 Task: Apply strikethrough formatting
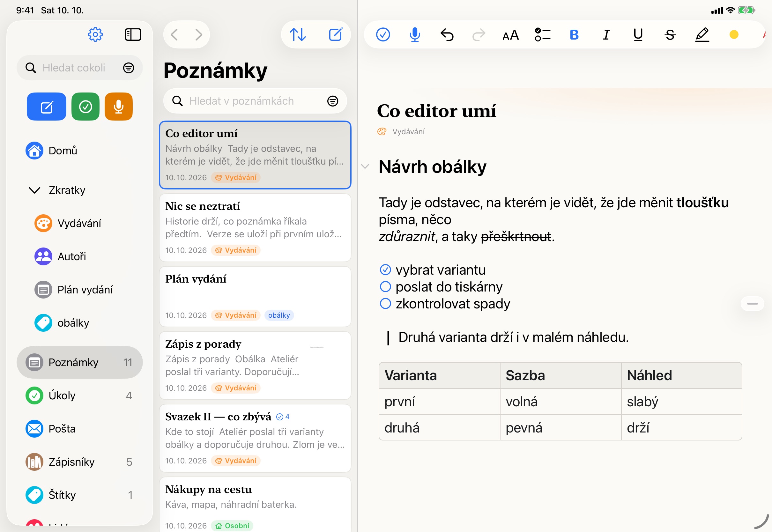coord(670,34)
